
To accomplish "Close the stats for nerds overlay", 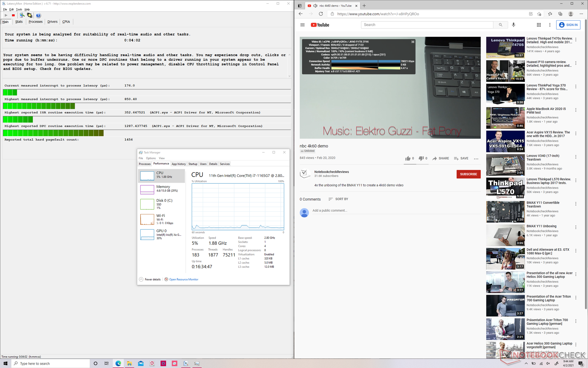I will 413,42.
